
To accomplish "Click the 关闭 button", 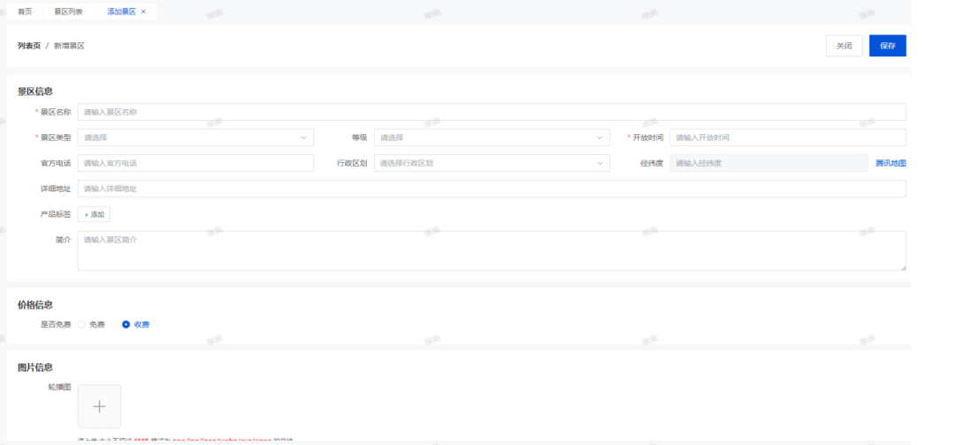I will (843, 46).
